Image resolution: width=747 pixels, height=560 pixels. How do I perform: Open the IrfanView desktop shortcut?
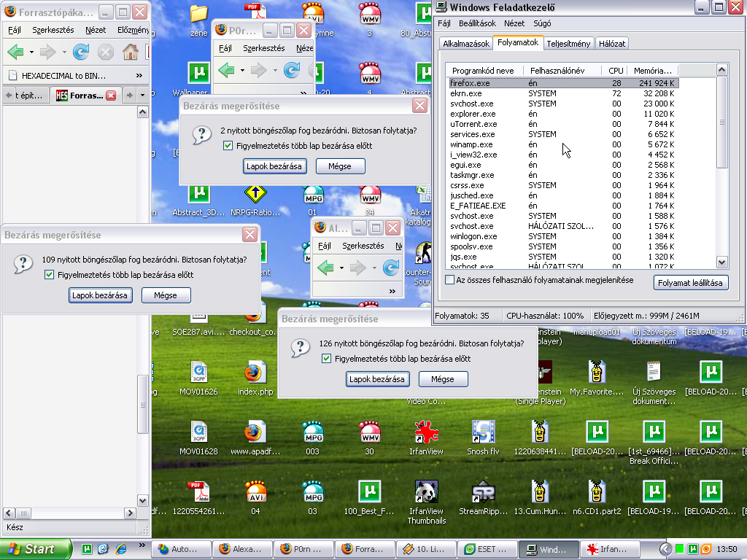coord(426,438)
